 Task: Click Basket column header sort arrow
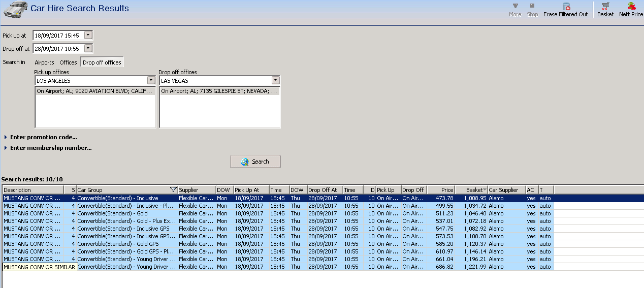[485, 190]
